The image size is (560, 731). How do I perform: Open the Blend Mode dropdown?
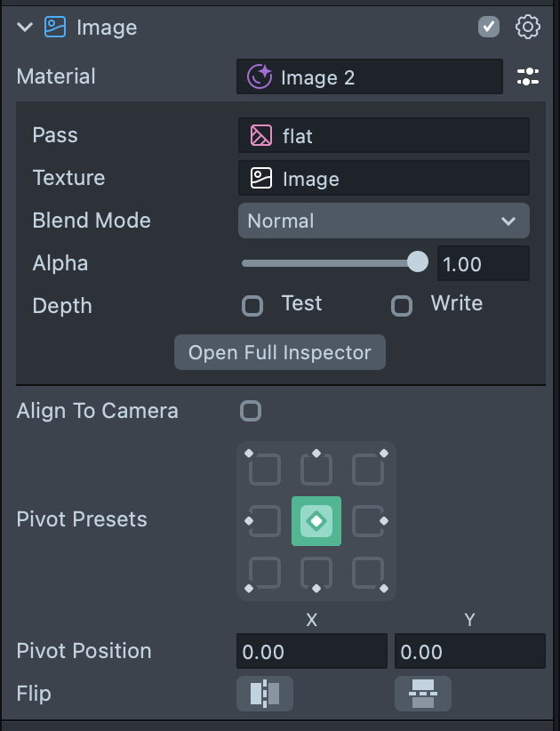click(x=383, y=221)
